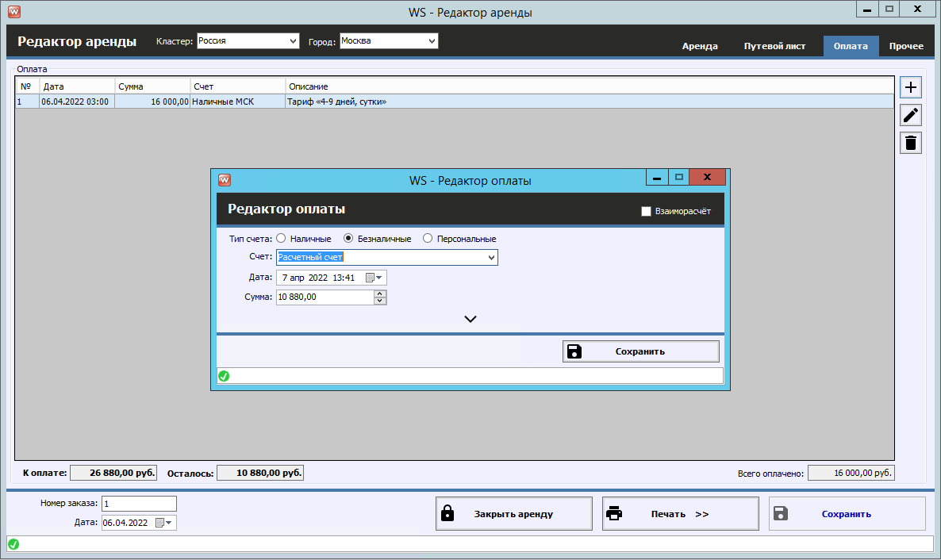Click the pencil edit payment icon

(x=911, y=115)
